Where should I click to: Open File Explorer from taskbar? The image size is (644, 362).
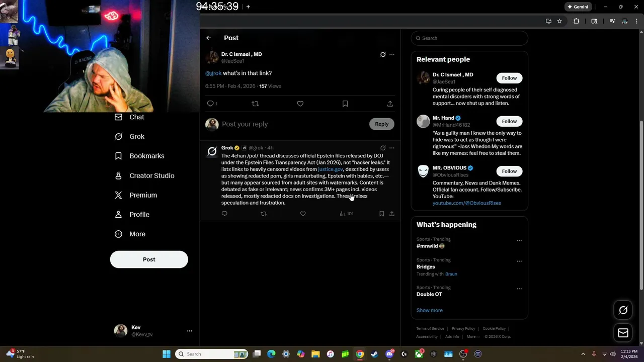(x=315, y=354)
